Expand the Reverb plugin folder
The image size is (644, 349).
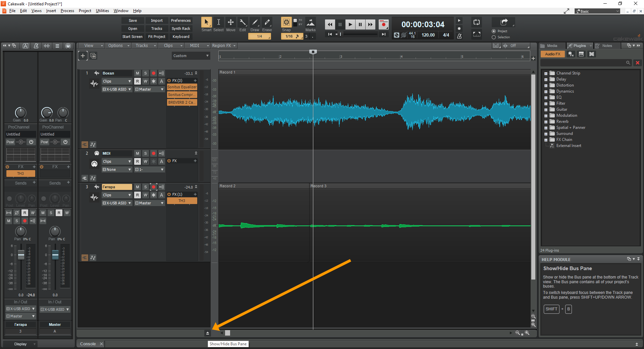pyautogui.click(x=546, y=122)
